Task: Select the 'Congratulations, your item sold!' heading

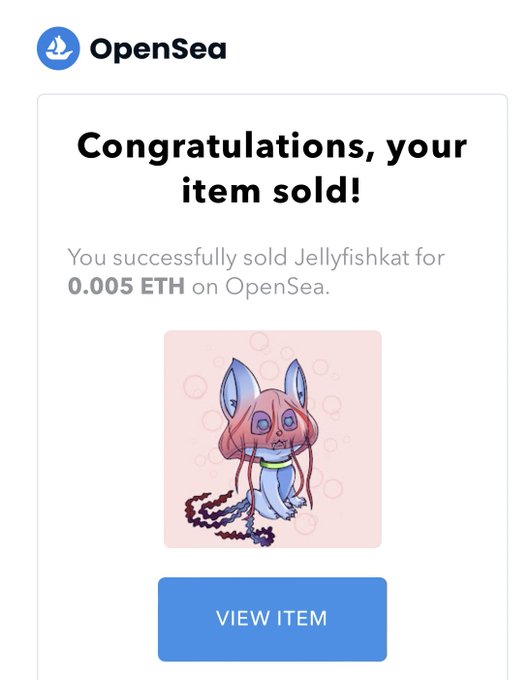Action: 272,168
